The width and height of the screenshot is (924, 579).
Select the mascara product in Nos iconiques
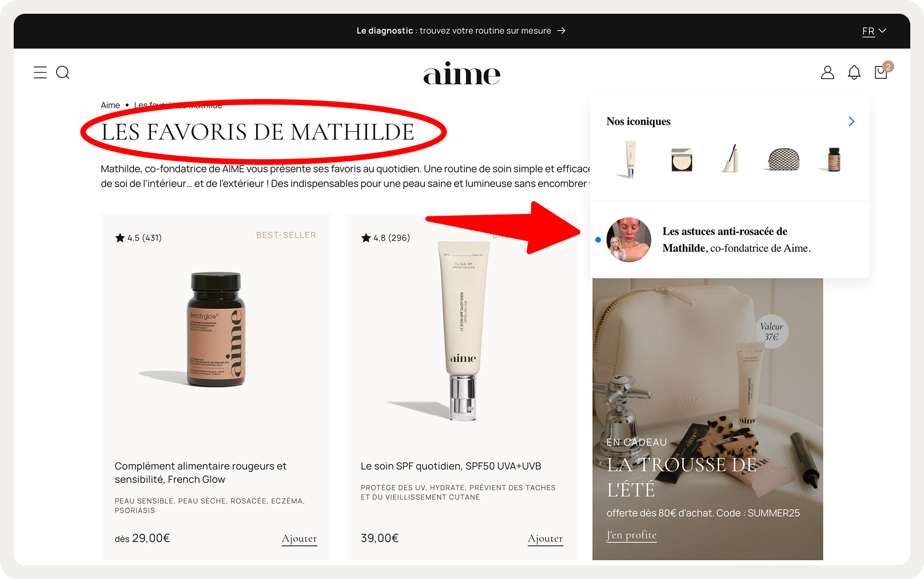[x=730, y=158]
